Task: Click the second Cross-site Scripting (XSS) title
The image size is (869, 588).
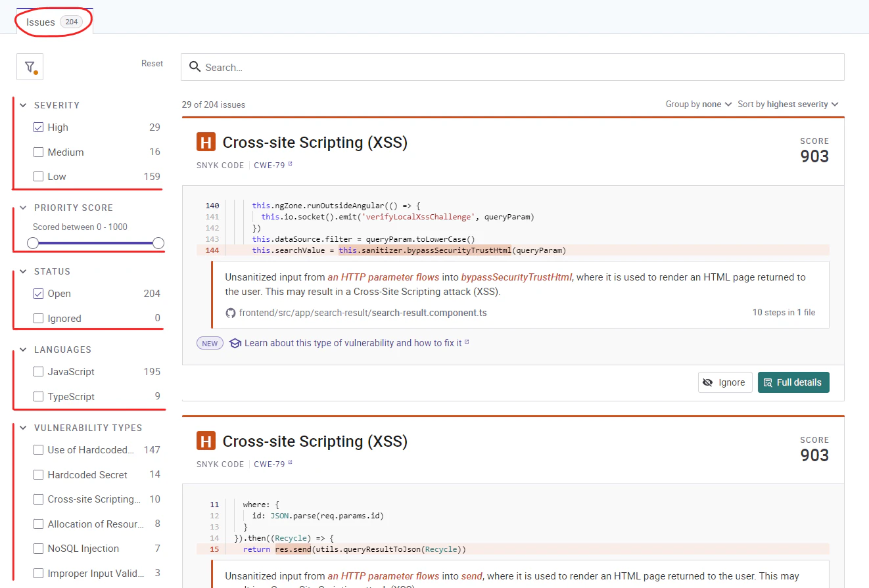Action: tap(315, 441)
